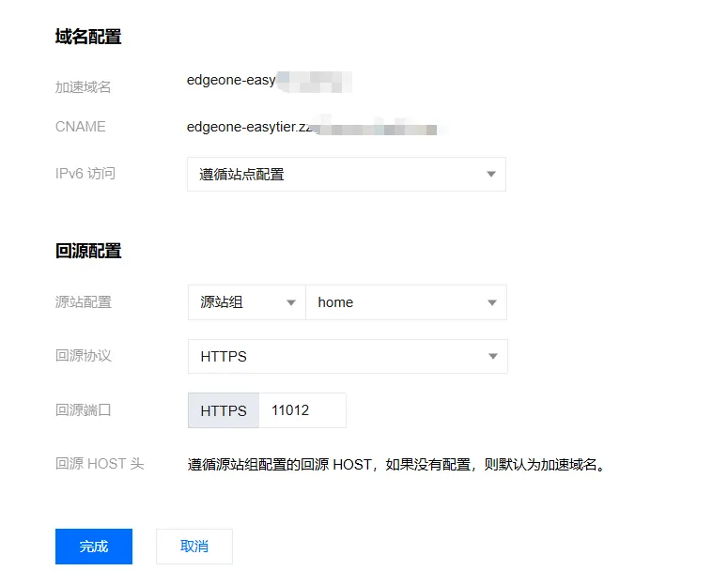Click the arrow icon in the 回源协议 selector

tap(492, 357)
